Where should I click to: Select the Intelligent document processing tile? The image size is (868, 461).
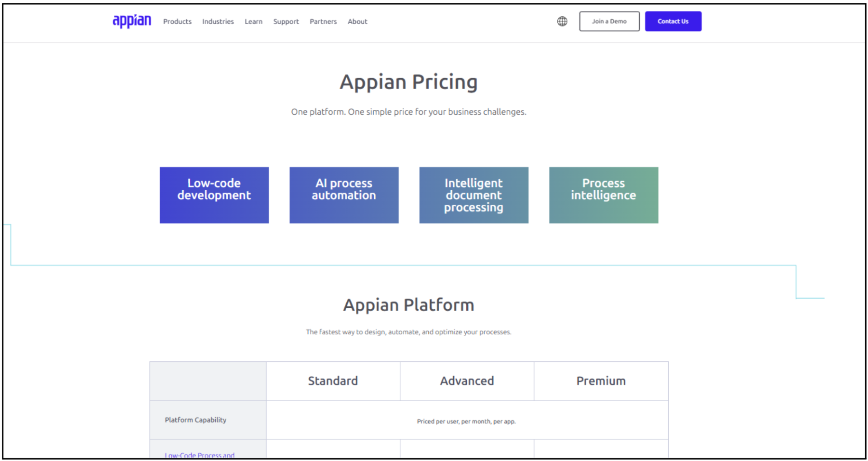point(473,194)
